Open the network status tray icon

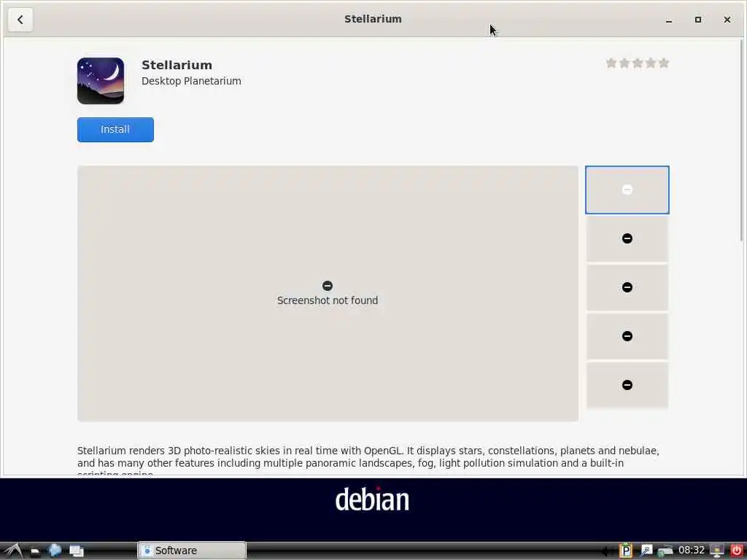tap(665, 551)
